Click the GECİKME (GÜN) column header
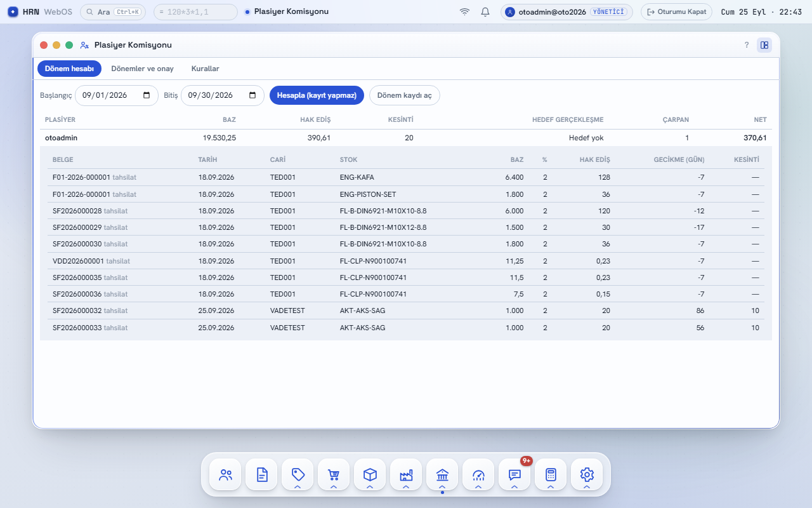The image size is (812, 508). 679,159
